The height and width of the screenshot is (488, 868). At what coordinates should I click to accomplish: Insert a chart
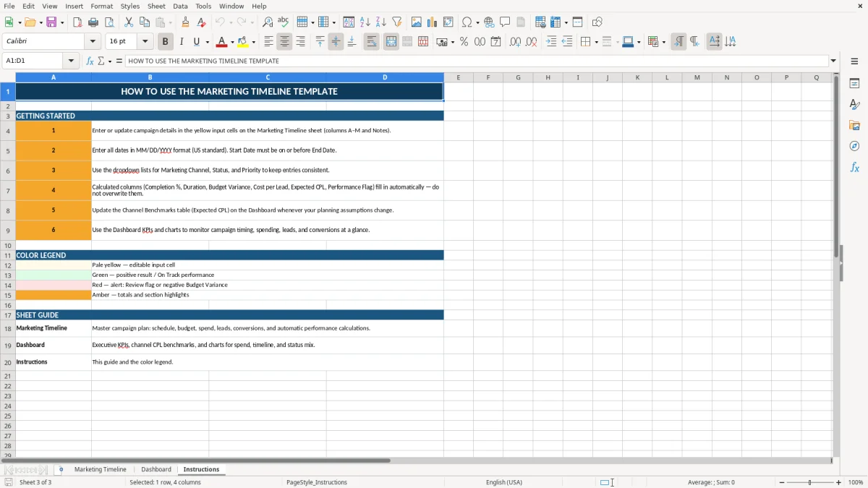tap(433, 22)
